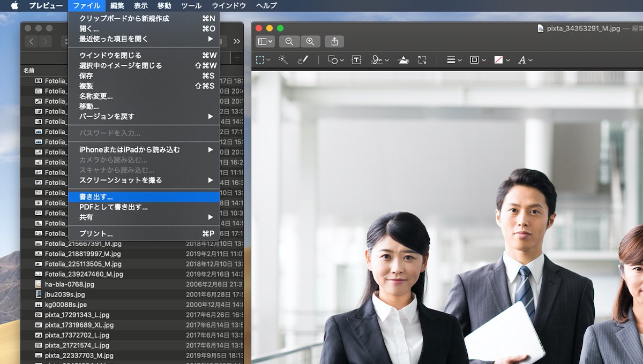This screenshot has width=643, height=364.
Task: Open the 編集 menu in menu bar
Action: [117, 6]
